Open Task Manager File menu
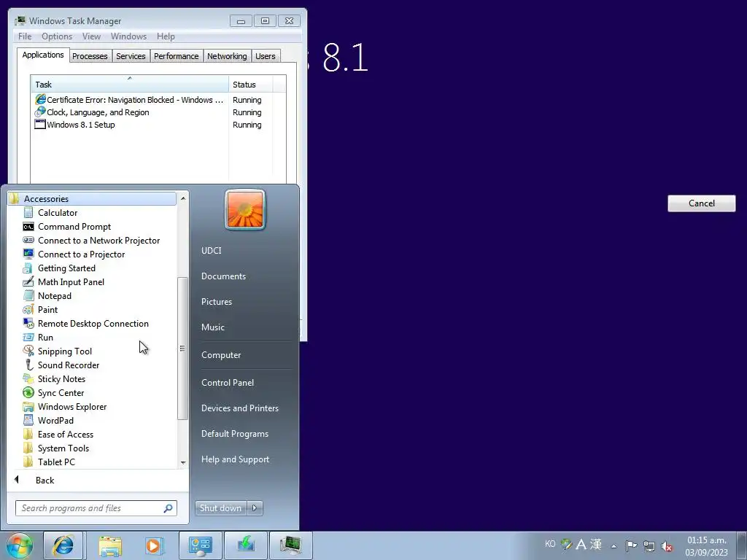Image resolution: width=747 pixels, height=560 pixels. click(25, 36)
